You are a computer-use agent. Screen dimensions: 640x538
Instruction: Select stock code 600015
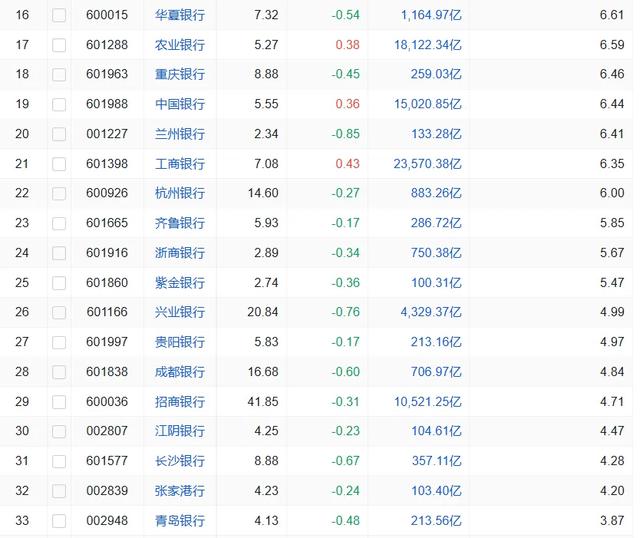107,15
